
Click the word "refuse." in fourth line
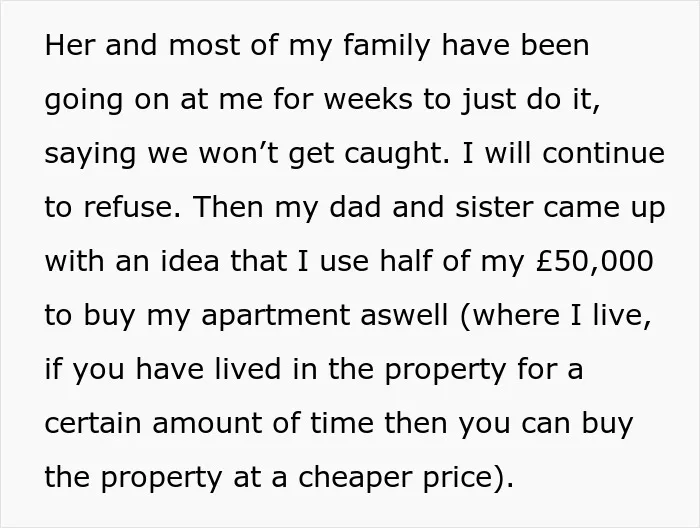[x=133, y=207]
